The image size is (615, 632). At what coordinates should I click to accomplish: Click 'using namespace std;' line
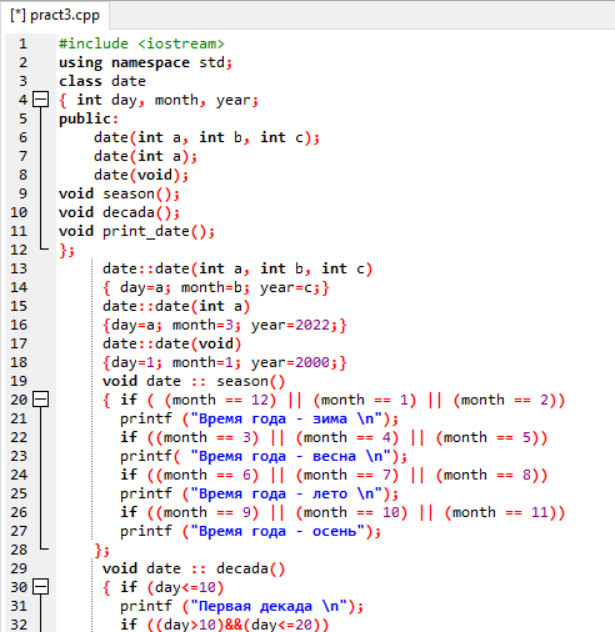click(145, 62)
